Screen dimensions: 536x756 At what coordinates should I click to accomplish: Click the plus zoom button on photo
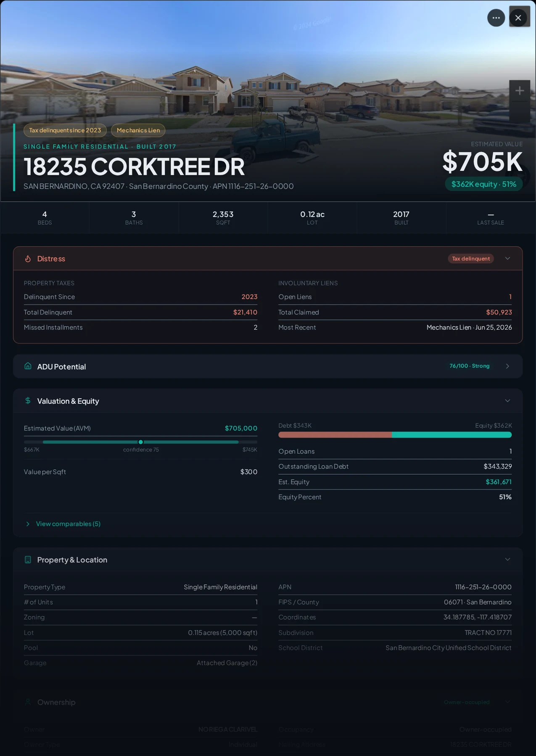(520, 90)
